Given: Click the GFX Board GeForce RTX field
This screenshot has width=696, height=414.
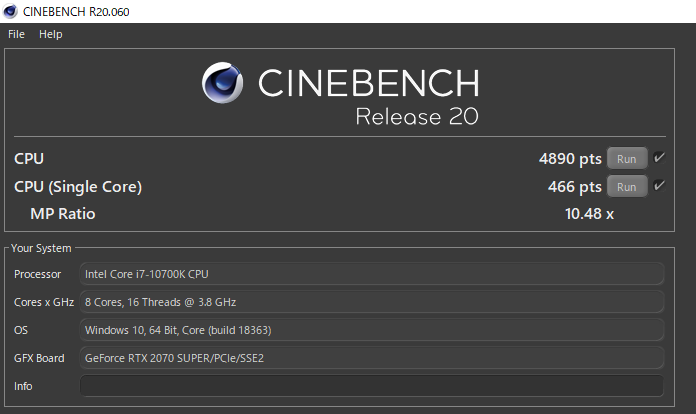Looking at the screenshot, I should pos(371,358).
